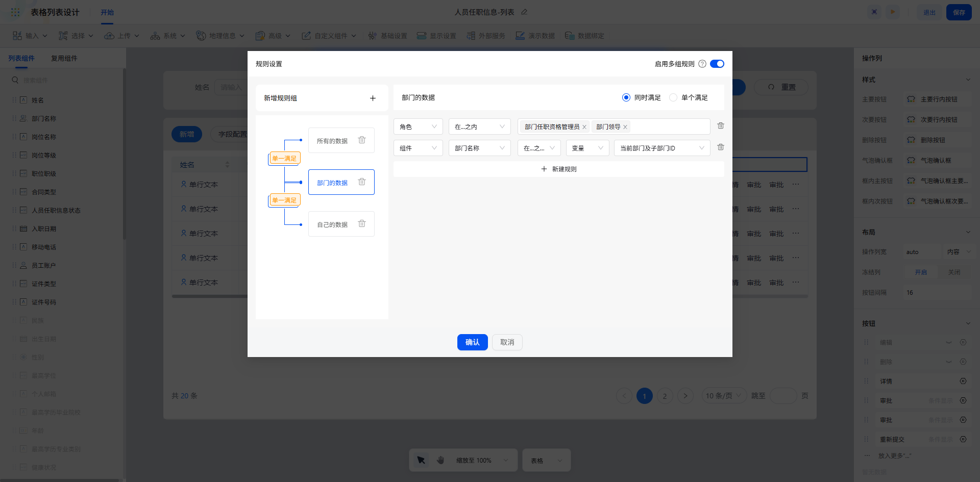Open the 开始 tab
980x482 pixels.
pyautogui.click(x=107, y=12)
